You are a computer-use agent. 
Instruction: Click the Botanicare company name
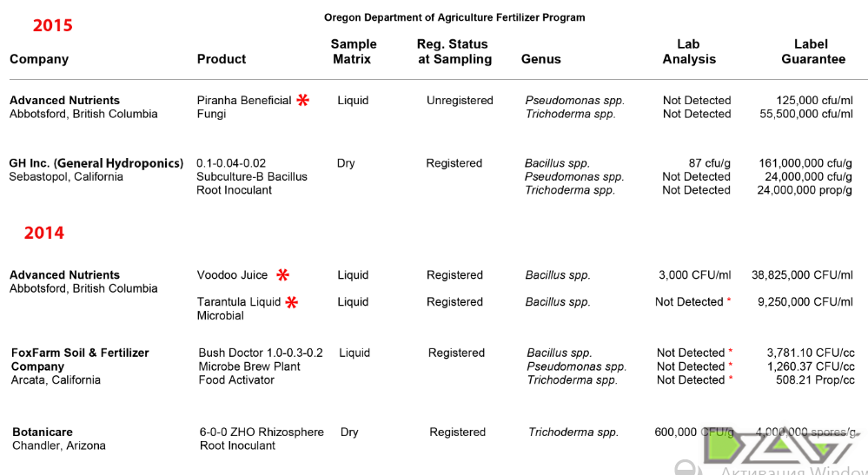tap(43, 432)
